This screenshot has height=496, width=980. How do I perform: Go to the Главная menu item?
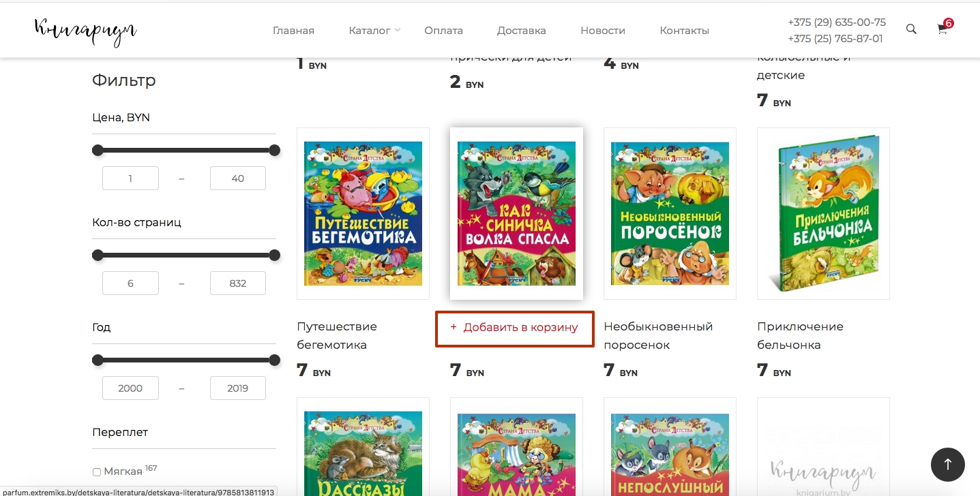click(293, 31)
